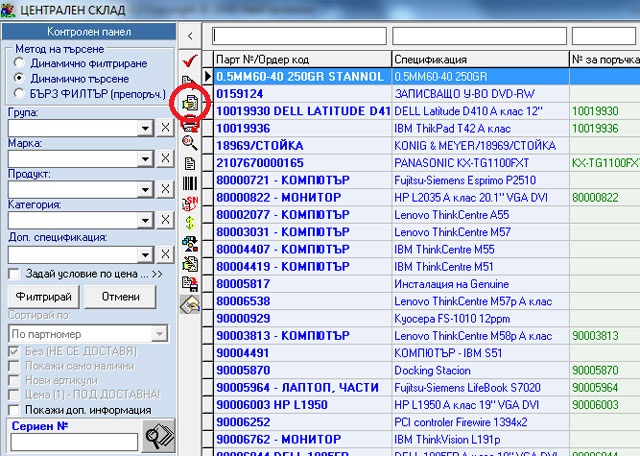The image size is (640, 456).
Task: Click the search box above Парт №/Ордер код
Action: [x=299, y=36]
